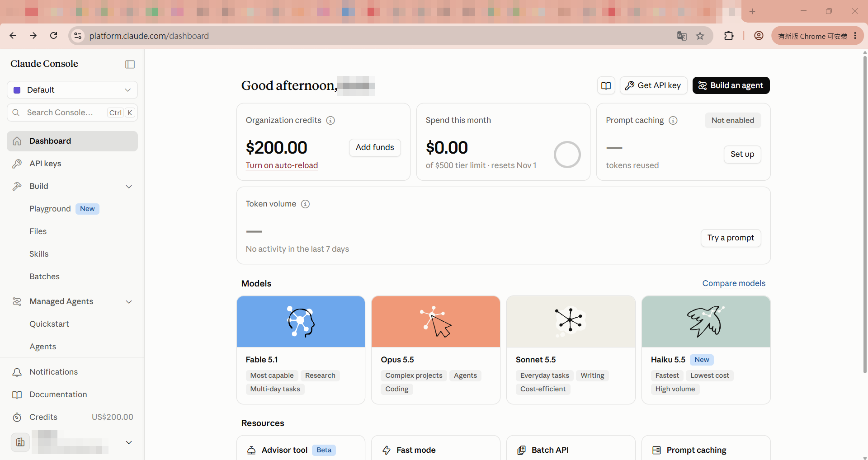The image size is (868, 460).
Task: Click the Search Console input field
Action: 72,113
